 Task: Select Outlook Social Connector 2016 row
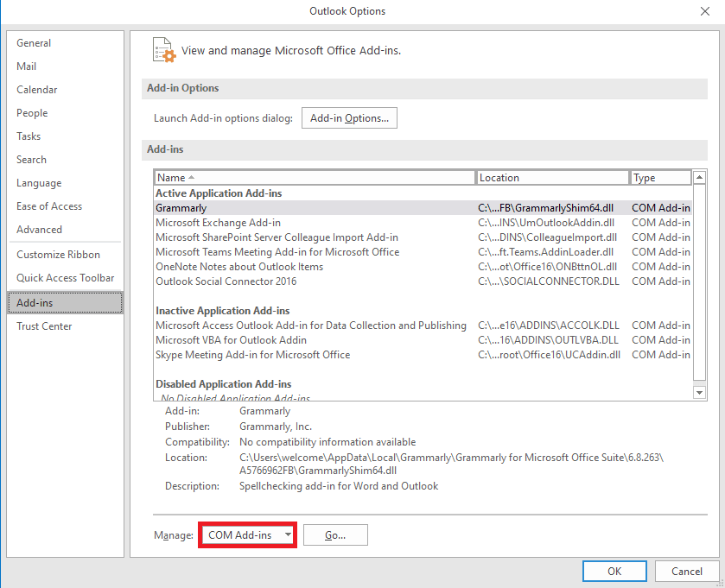[423, 281]
